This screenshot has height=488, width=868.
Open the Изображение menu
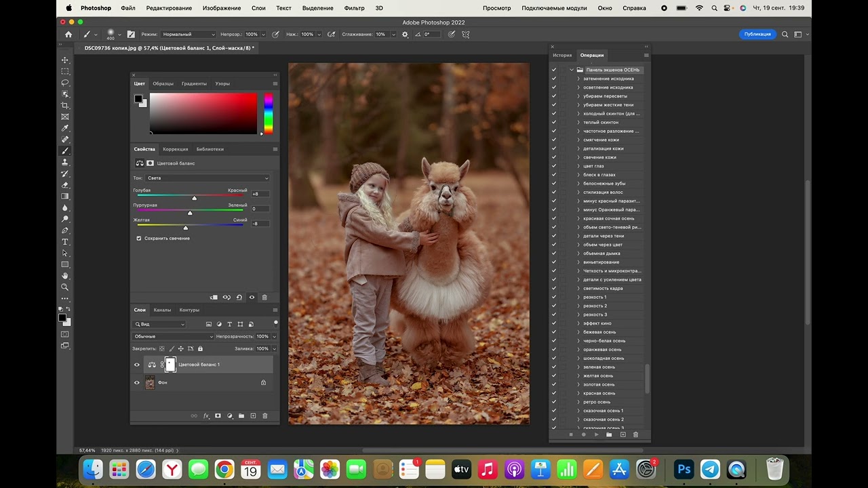[x=222, y=8]
